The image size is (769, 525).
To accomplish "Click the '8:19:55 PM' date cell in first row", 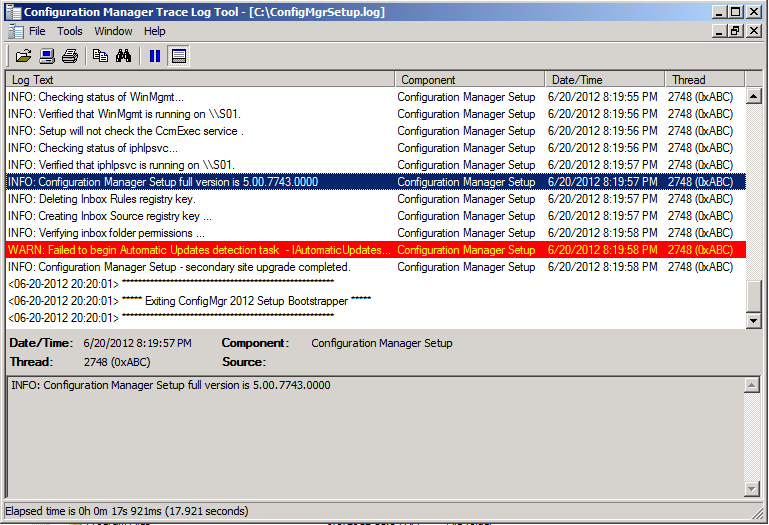I will pyautogui.click(x=602, y=97).
